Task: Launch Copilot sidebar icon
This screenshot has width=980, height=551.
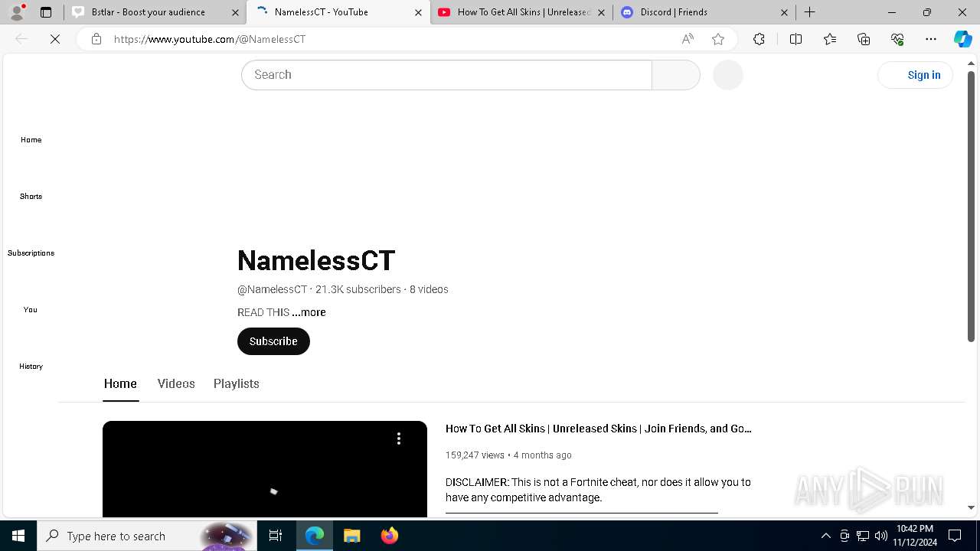Action: 962,39
